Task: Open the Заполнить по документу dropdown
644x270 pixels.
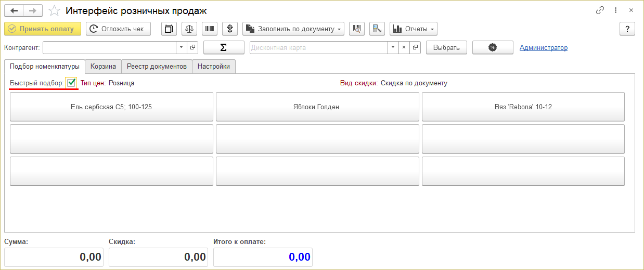Action: point(293,29)
